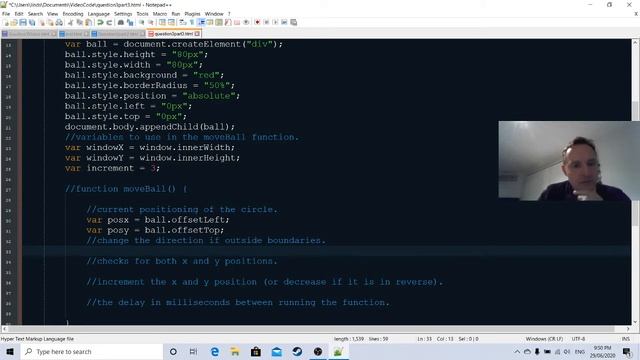
Task: Click the Playback macro toolbar icon
Action: click(275, 22)
